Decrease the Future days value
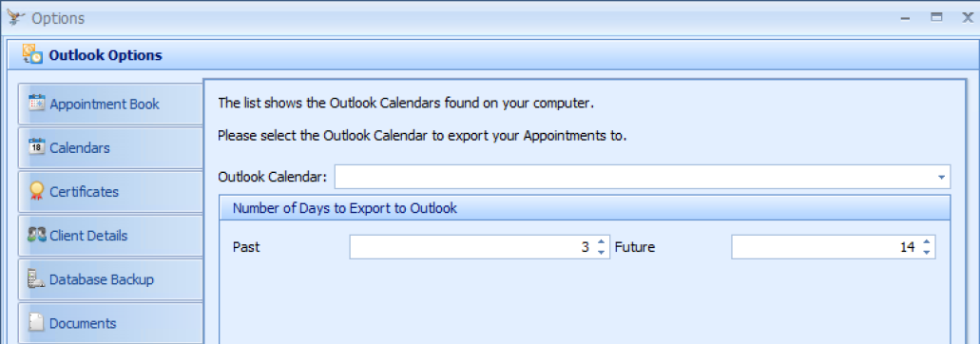The width and height of the screenshot is (980, 344). (926, 252)
